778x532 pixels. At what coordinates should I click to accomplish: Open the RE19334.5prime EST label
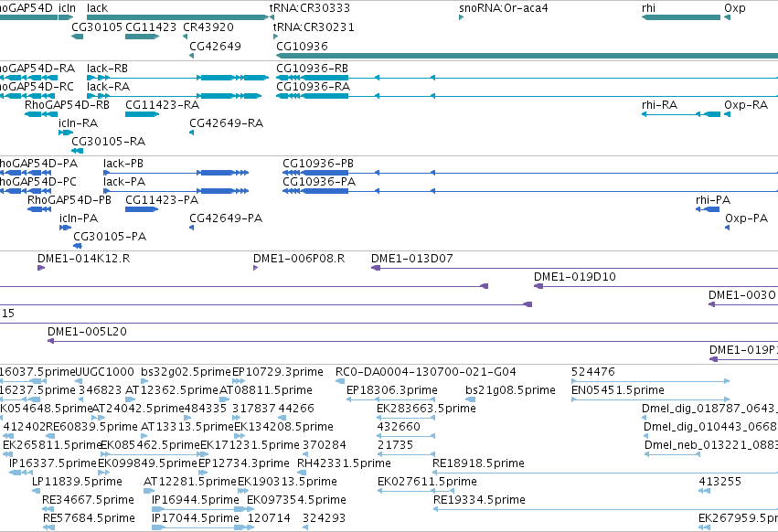(x=479, y=500)
